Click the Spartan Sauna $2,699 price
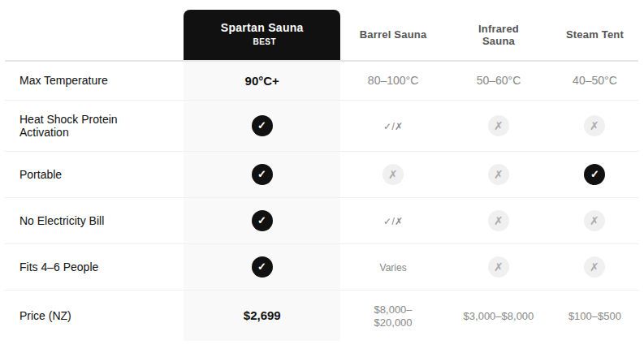 [261, 315]
